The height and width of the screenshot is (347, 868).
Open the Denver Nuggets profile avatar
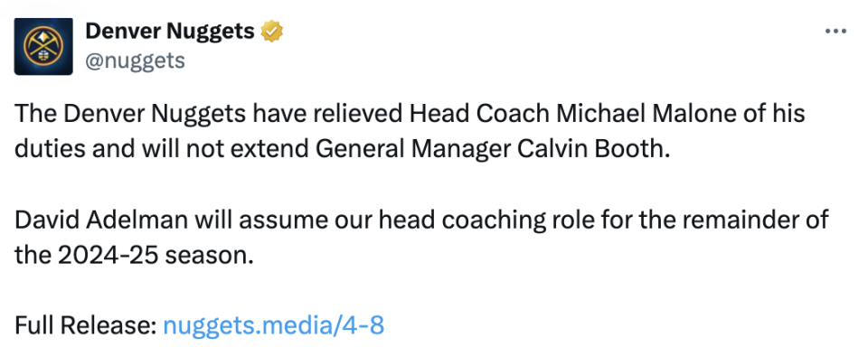(x=43, y=46)
